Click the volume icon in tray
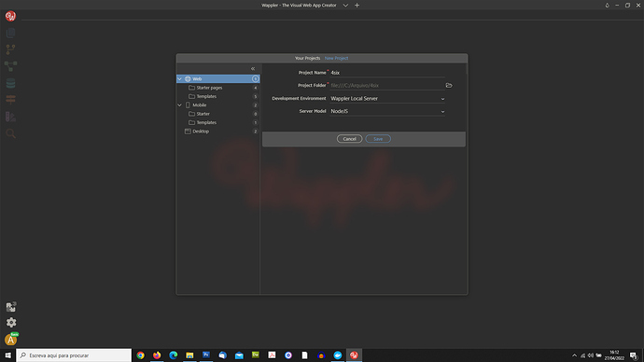The width and height of the screenshot is (644, 362). [591, 355]
